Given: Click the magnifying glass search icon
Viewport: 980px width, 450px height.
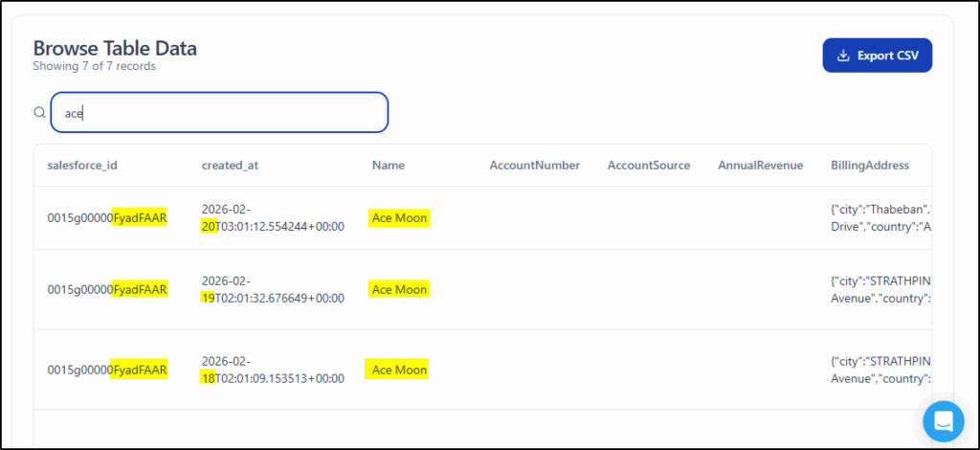Looking at the screenshot, I should tap(39, 112).
